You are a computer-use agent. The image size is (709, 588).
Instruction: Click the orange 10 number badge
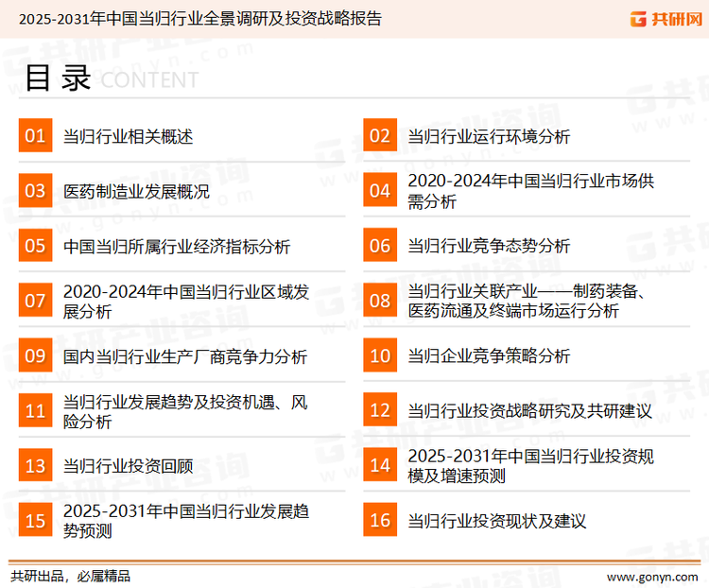click(380, 355)
